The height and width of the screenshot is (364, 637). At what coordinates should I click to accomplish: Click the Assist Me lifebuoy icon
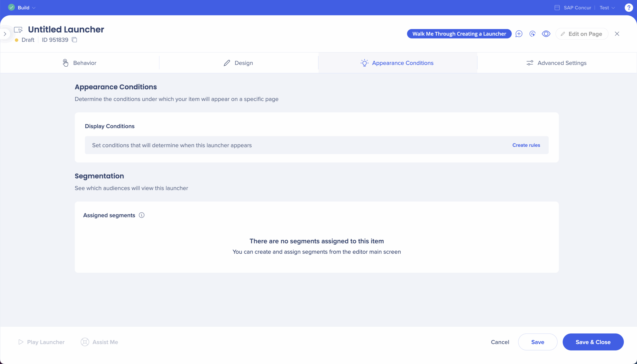85,342
